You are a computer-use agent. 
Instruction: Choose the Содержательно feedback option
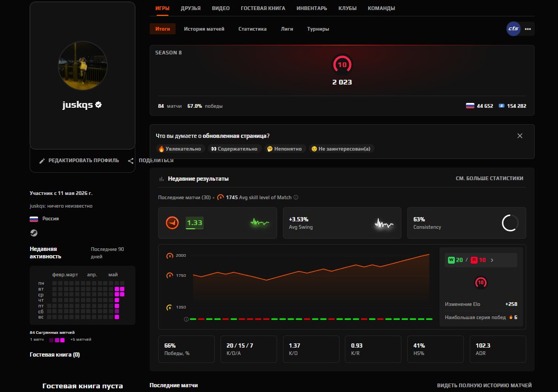(x=234, y=149)
